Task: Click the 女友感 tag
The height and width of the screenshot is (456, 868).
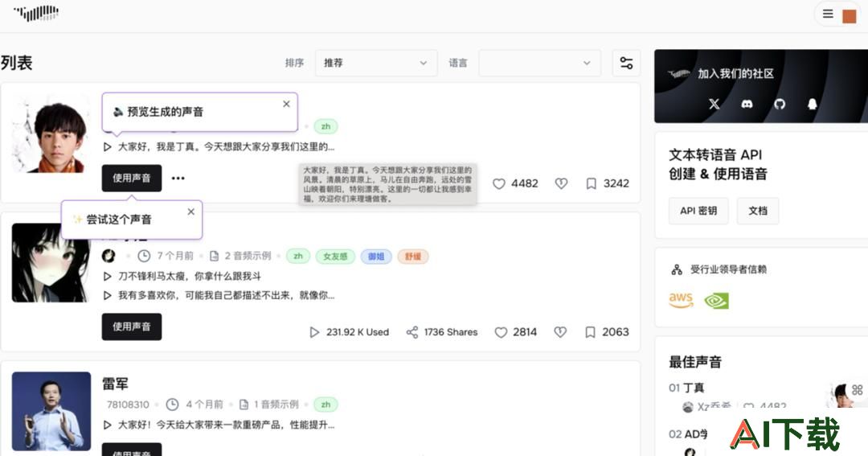Action: coord(335,257)
